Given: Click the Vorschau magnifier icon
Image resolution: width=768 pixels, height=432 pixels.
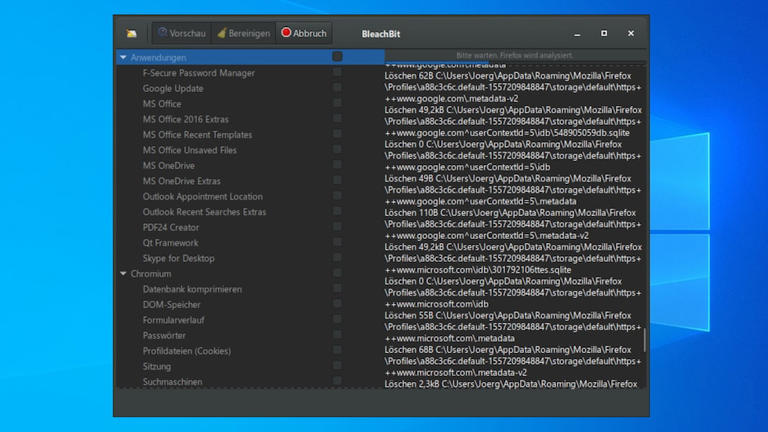Looking at the screenshot, I should pyautogui.click(x=163, y=33).
